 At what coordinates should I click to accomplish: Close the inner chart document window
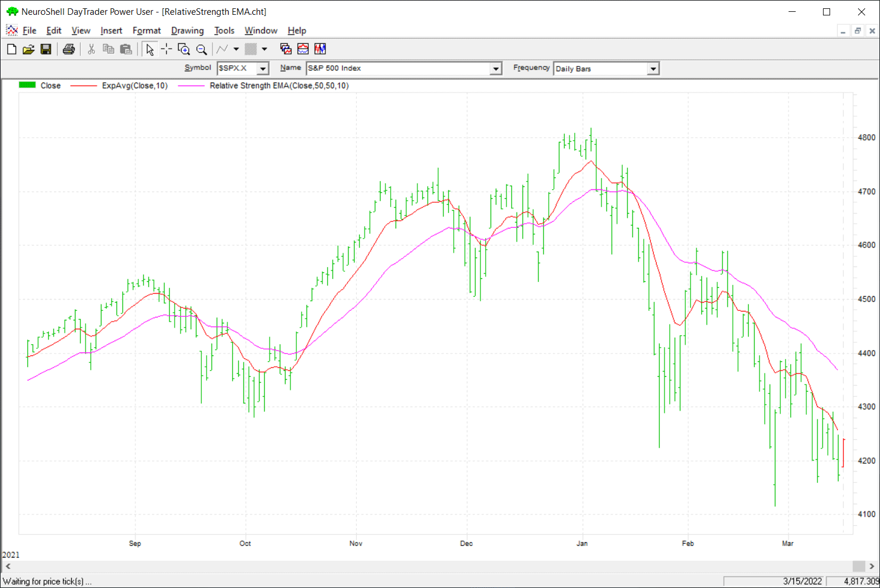(x=872, y=31)
